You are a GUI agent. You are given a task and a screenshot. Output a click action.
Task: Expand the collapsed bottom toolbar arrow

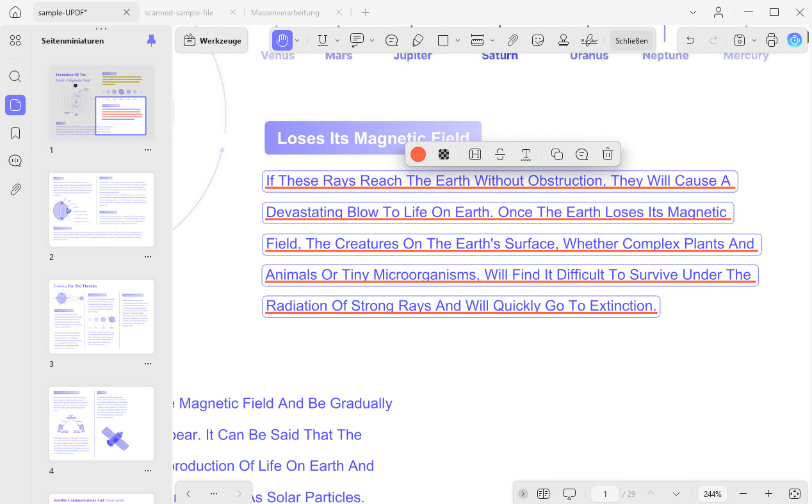tap(523, 494)
